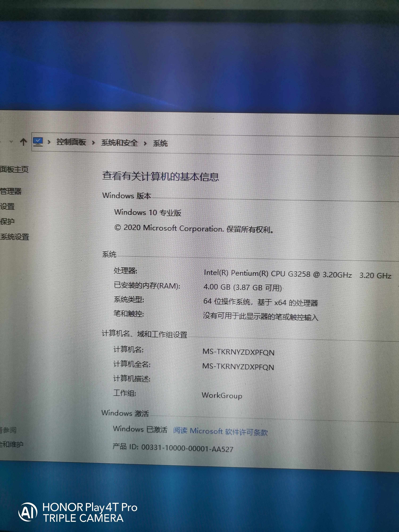The image size is (399, 532).
Task: Open 高级系统设置 in the sidebar
Action: point(14,237)
